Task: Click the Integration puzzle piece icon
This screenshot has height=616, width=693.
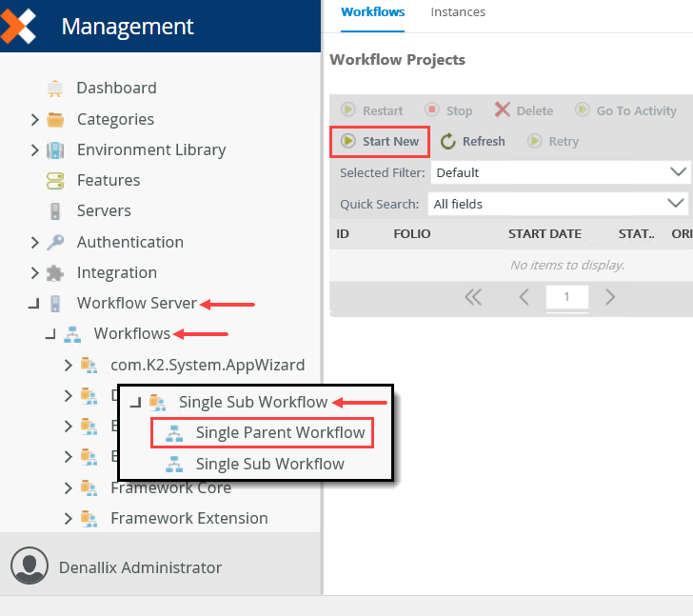Action: 55,272
